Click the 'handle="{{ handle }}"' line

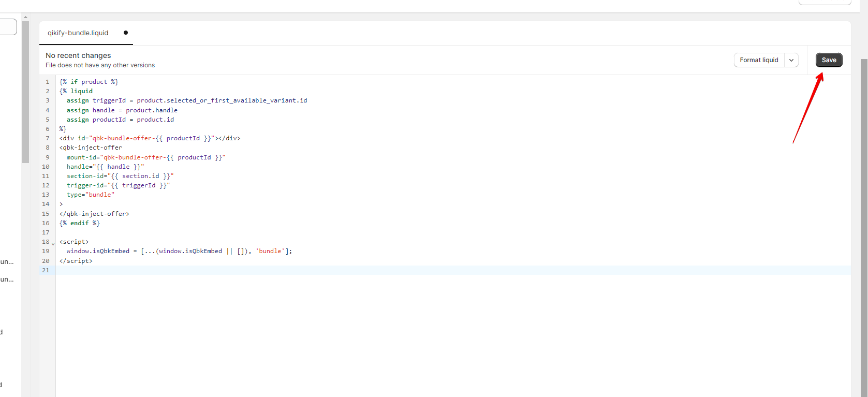pyautogui.click(x=105, y=167)
